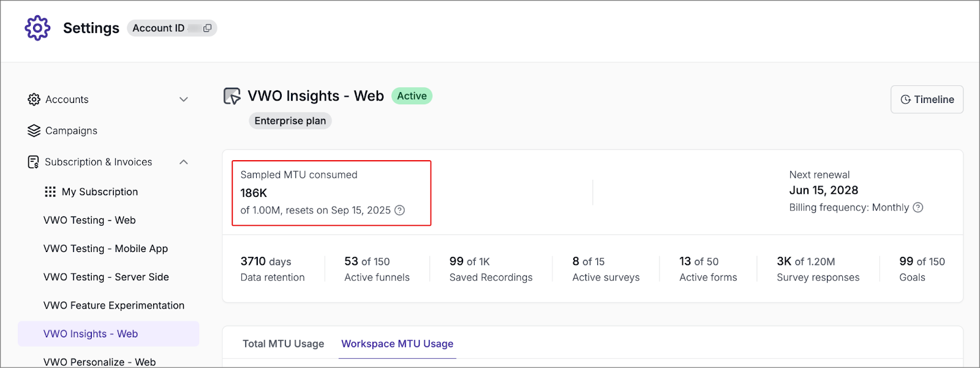Collapse the Subscription & Invoices chevron
The width and height of the screenshot is (980, 368).
point(184,162)
